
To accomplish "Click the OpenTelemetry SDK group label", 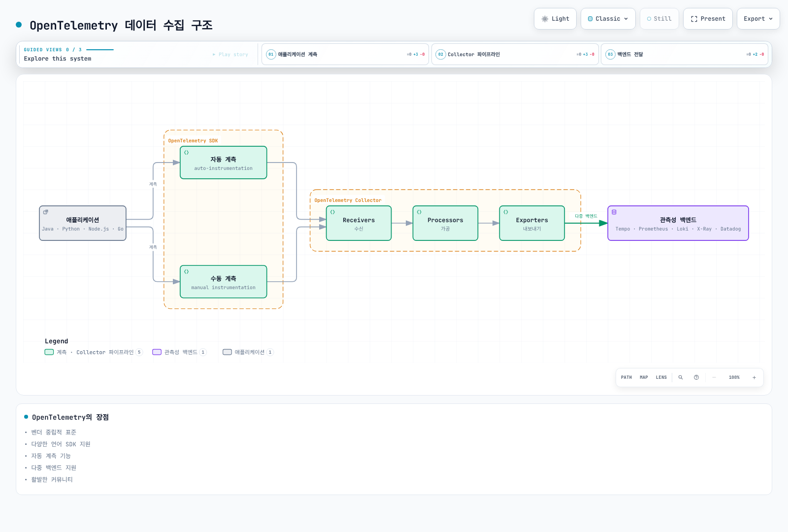I will 193,141.
